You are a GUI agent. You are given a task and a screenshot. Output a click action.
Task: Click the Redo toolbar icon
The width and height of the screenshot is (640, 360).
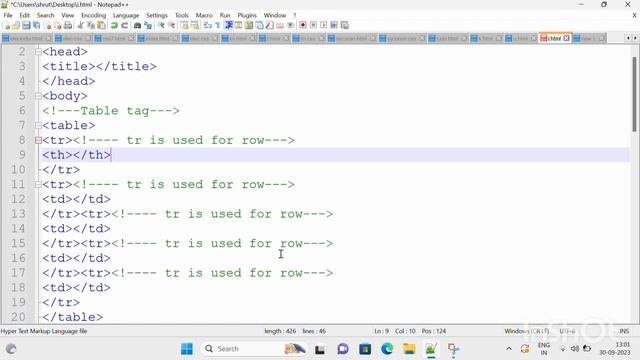[x=124, y=25]
